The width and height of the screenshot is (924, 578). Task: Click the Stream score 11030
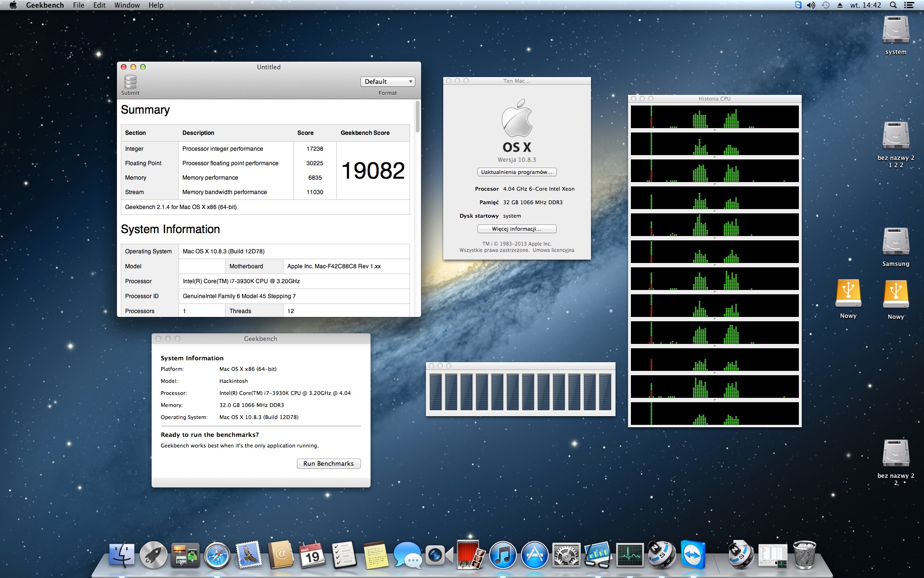tap(315, 192)
